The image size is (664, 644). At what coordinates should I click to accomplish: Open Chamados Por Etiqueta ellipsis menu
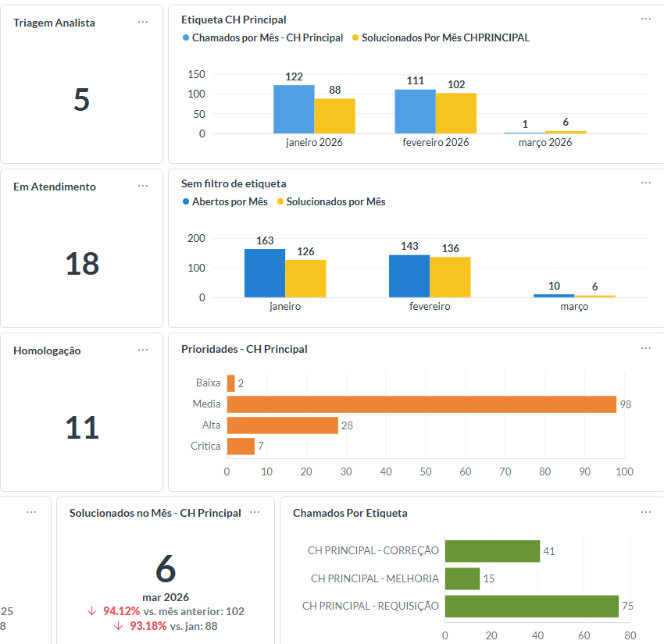pos(646,512)
